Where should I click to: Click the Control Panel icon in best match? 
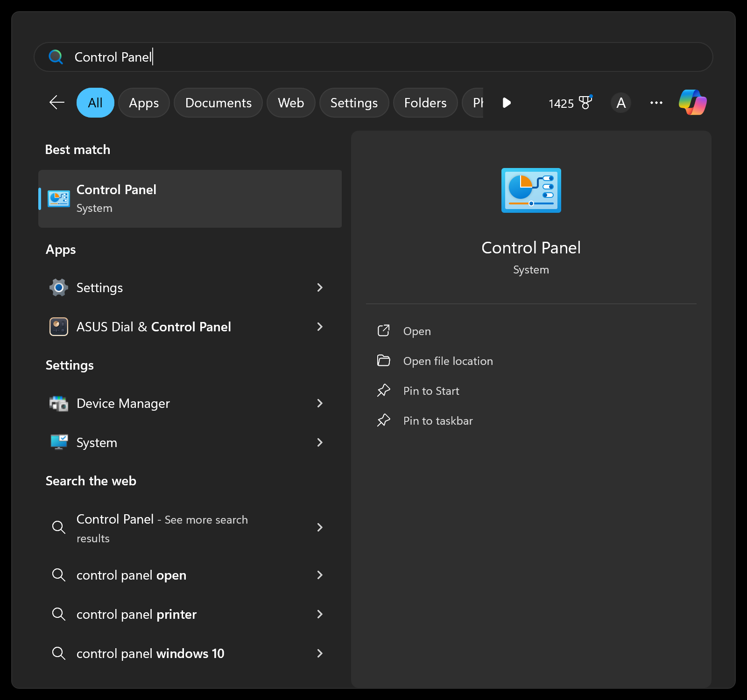(59, 199)
